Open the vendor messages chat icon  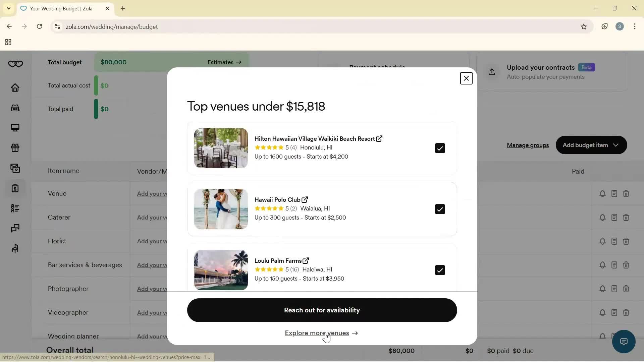[x=15, y=228]
